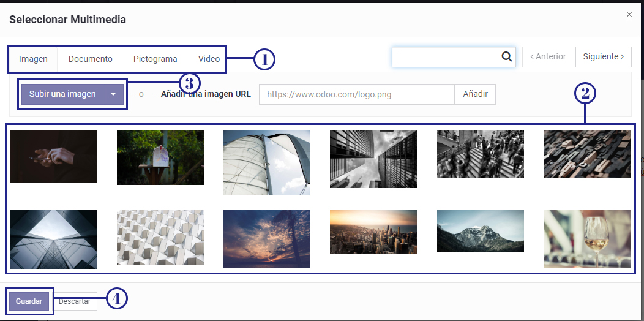Focus the image URL input field
This screenshot has width=644, height=321.
point(357,94)
